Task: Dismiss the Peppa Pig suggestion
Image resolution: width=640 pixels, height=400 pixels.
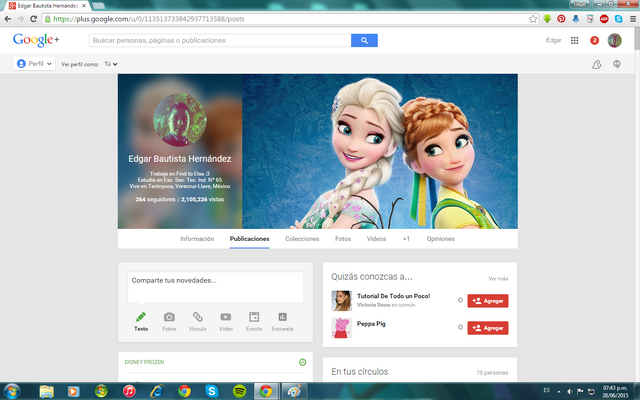Action: click(x=460, y=327)
